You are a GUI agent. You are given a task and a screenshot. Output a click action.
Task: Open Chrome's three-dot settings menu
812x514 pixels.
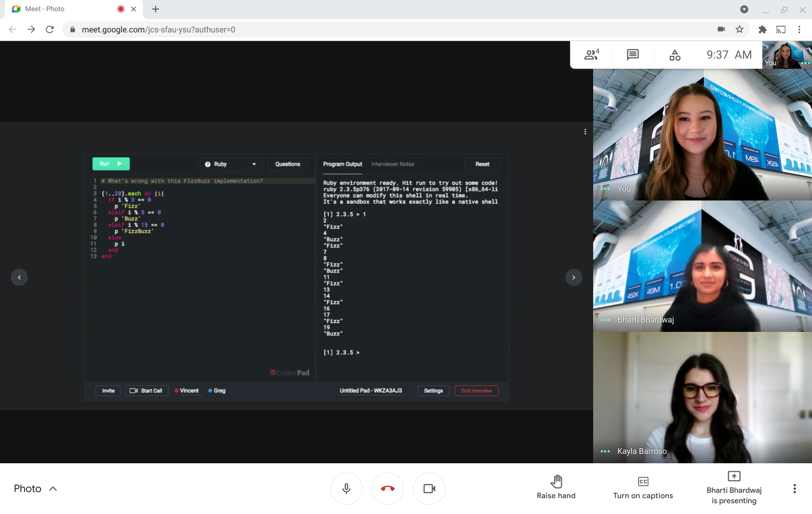click(799, 30)
